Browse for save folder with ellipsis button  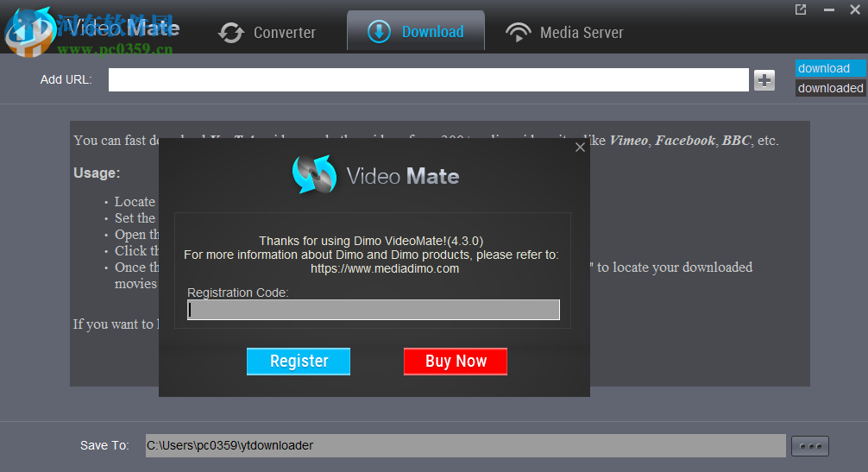tap(810, 446)
